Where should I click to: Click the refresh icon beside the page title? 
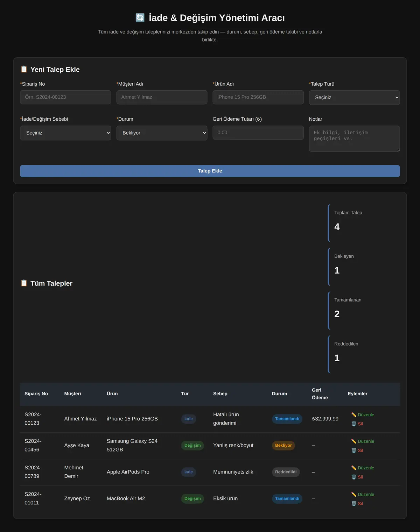point(140,18)
